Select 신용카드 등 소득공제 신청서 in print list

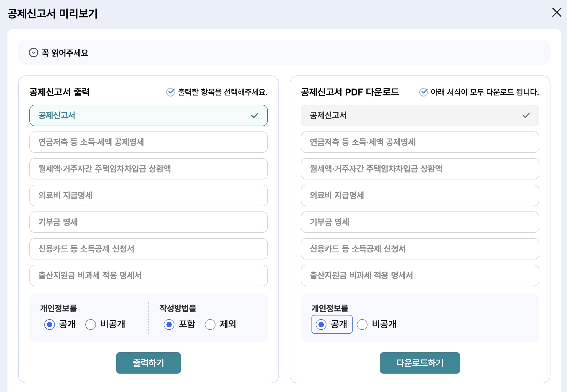coord(148,249)
